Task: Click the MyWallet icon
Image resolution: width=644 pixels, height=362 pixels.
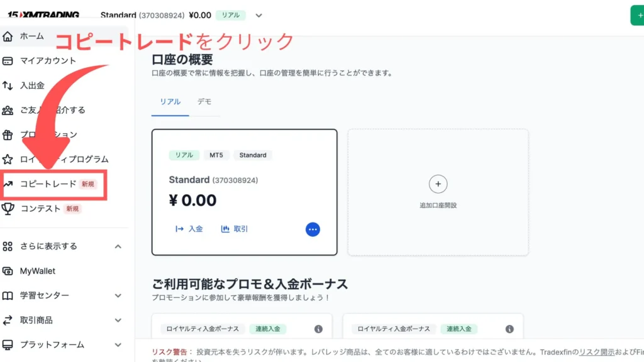Action: pos(8,271)
